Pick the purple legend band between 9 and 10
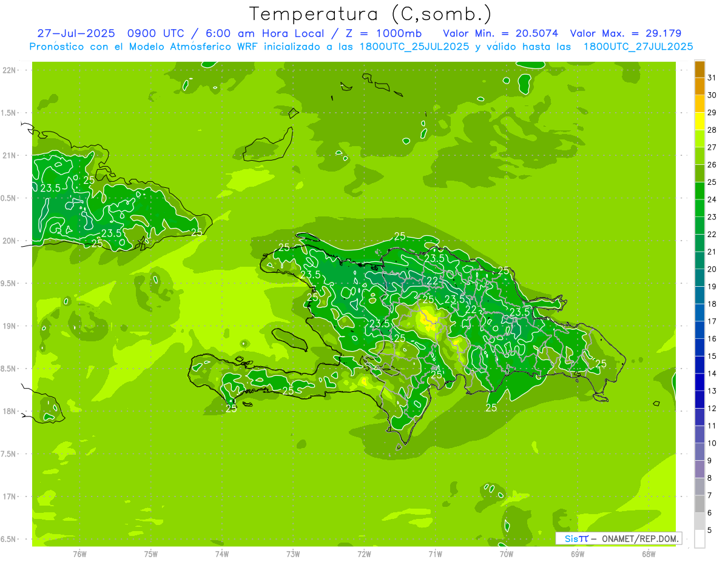Viewport: 728px width, 562px height. [x=699, y=452]
